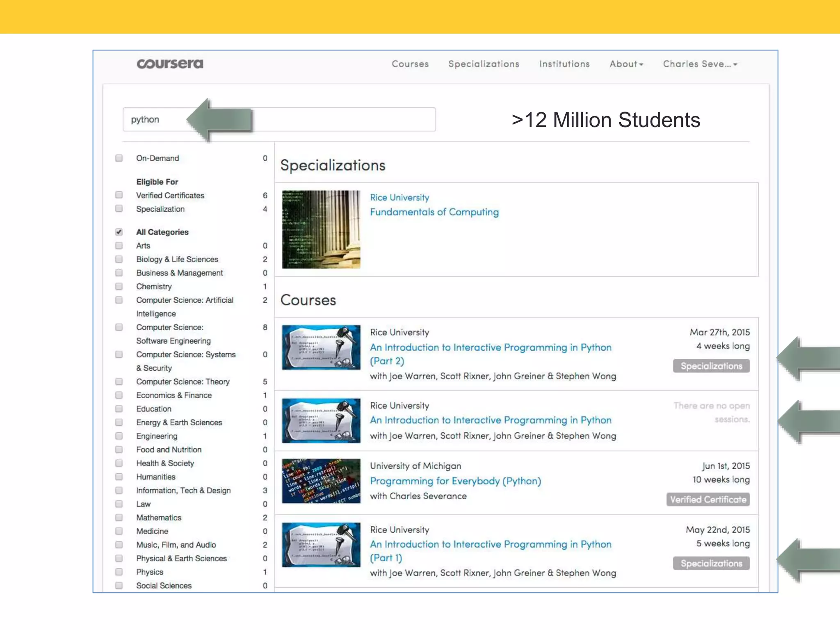Enable the Verified Certificates filter
The image size is (840, 630).
(119, 195)
